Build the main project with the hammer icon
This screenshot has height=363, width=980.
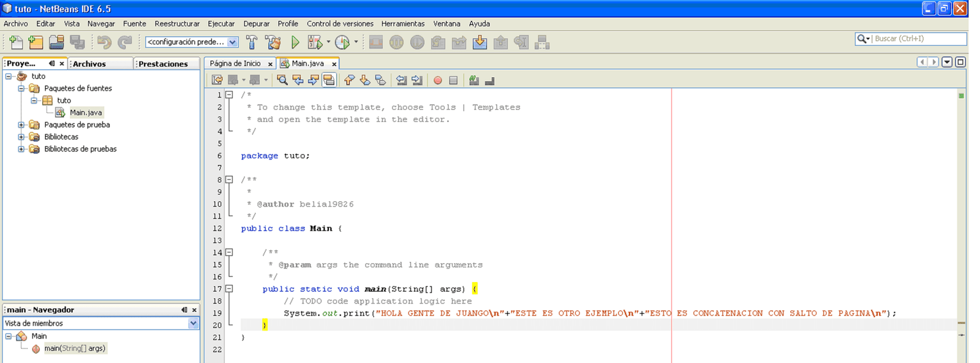click(x=252, y=42)
